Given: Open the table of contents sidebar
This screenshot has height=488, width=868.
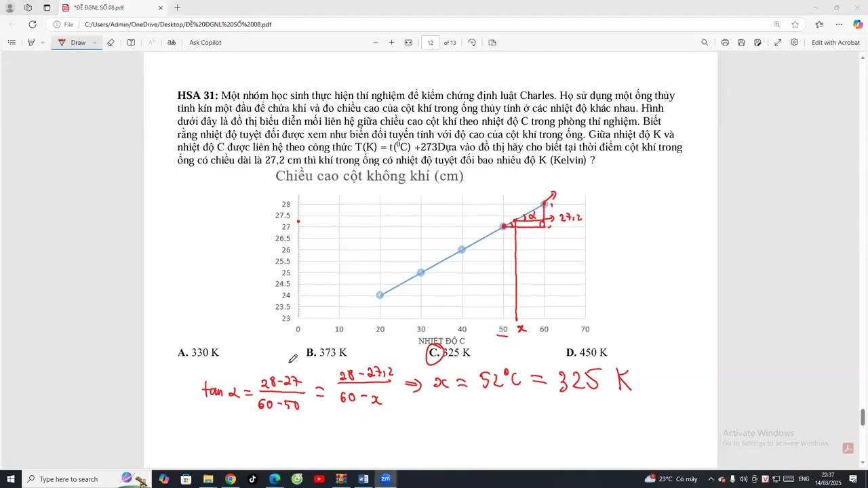Looking at the screenshot, I should click(x=12, y=42).
